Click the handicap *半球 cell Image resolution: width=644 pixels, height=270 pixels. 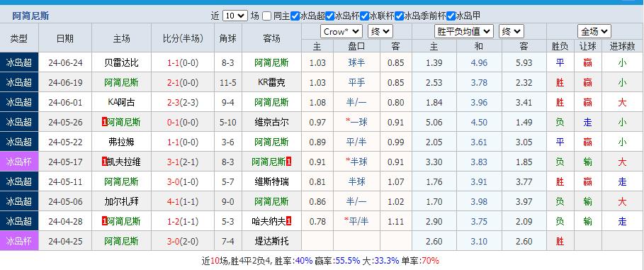(356, 162)
